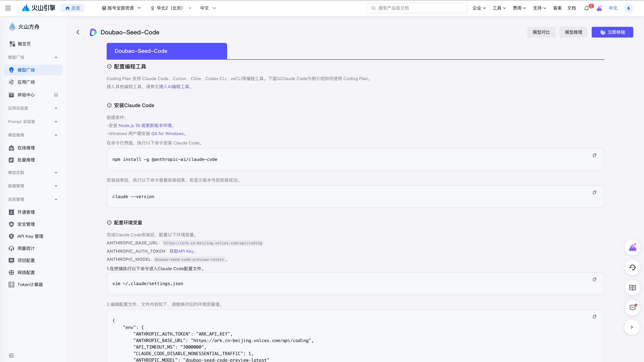Open the hamburger menu at top left
The image size is (644, 362).
8,8
